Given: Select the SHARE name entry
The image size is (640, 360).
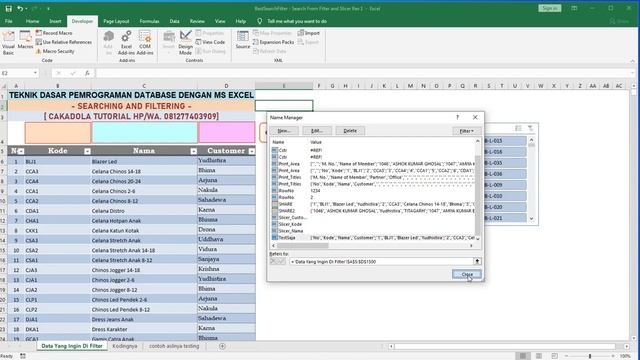Looking at the screenshot, I should click(373, 204).
